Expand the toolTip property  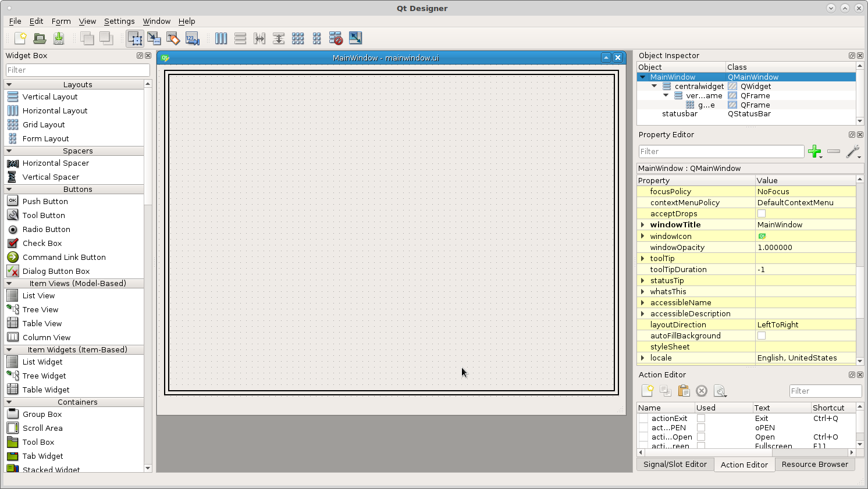[643, 258]
